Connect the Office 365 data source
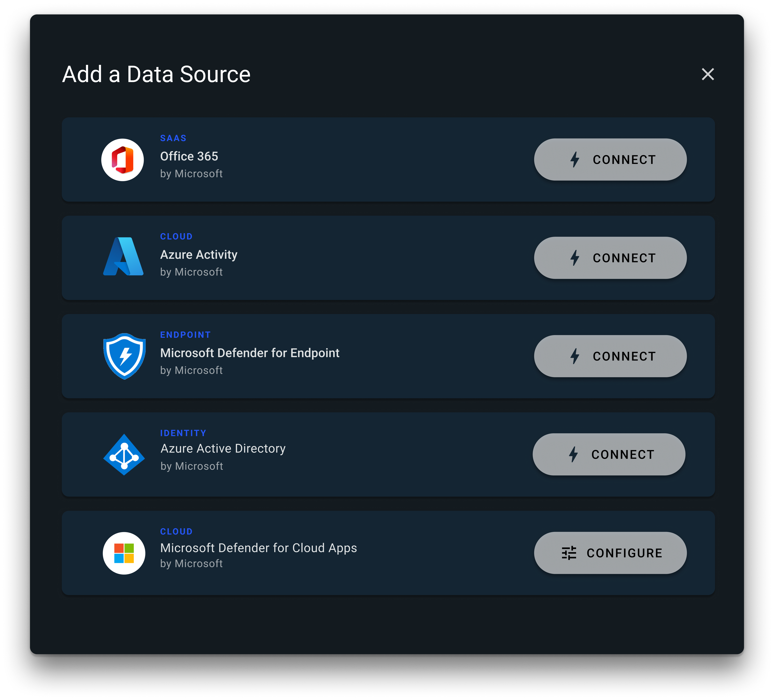The width and height of the screenshot is (774, 700). [x=611, y=159]
